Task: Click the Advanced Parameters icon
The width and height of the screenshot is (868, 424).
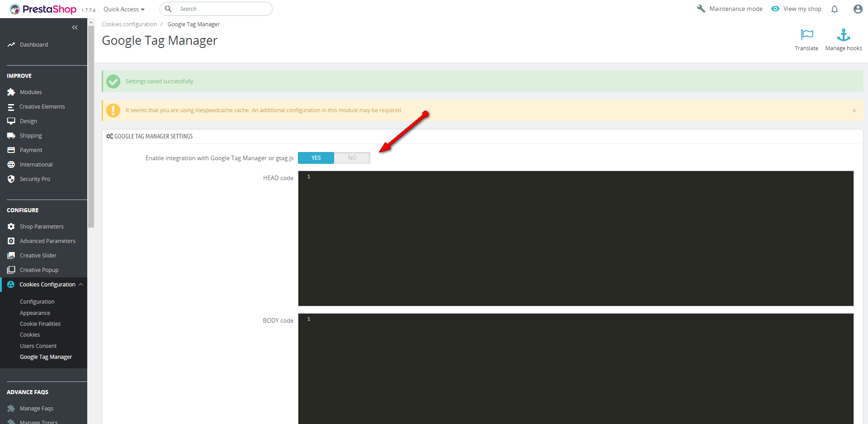Action: (11, 241)
